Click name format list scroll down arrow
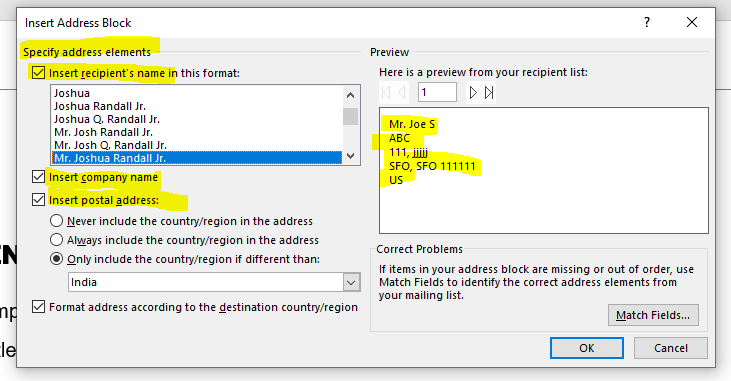The width and height of the screenshot is (731, 381). 351,156
